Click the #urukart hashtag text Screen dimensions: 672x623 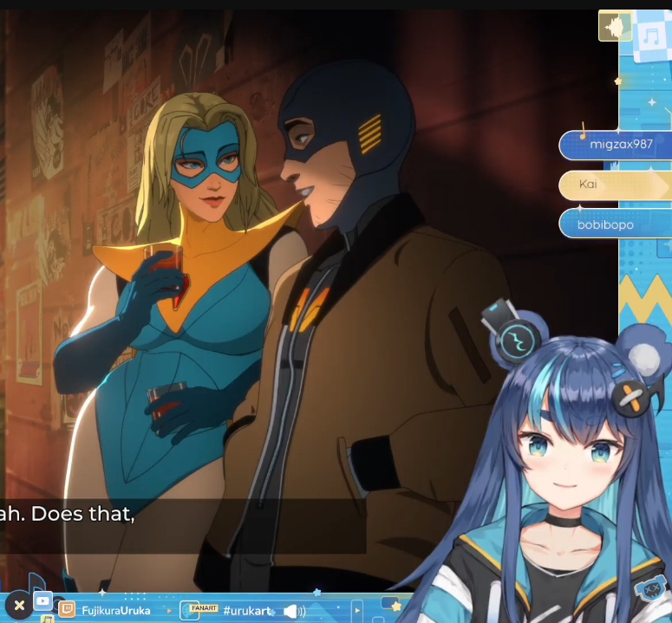[247, 611]
